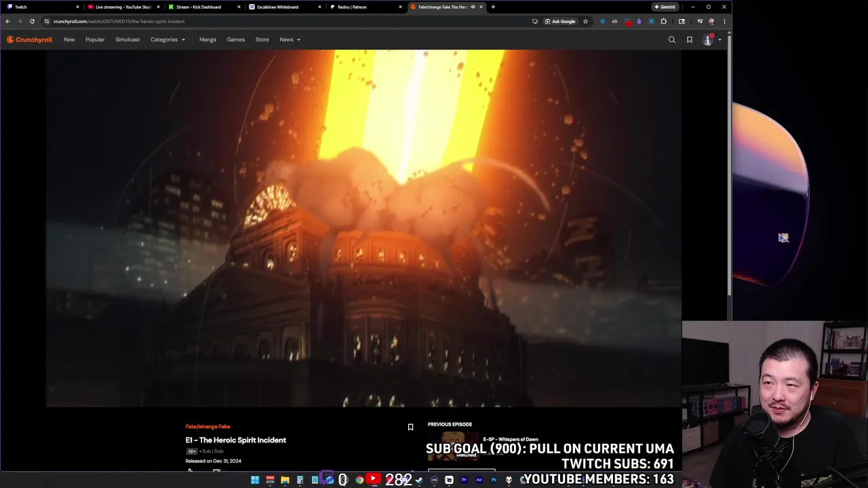The width and height of the screenshot is (868, 488).
Task: Open the Crunchyroll home logo
Action: pos(29,39)
